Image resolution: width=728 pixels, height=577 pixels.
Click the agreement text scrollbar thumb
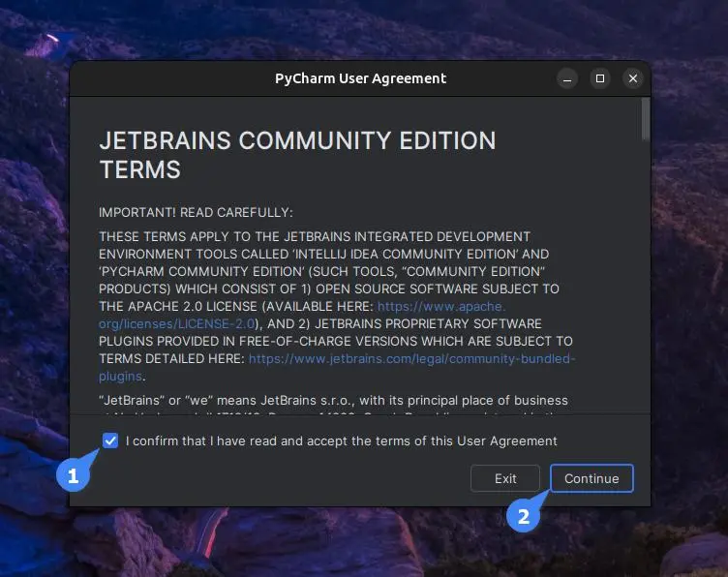646,119
